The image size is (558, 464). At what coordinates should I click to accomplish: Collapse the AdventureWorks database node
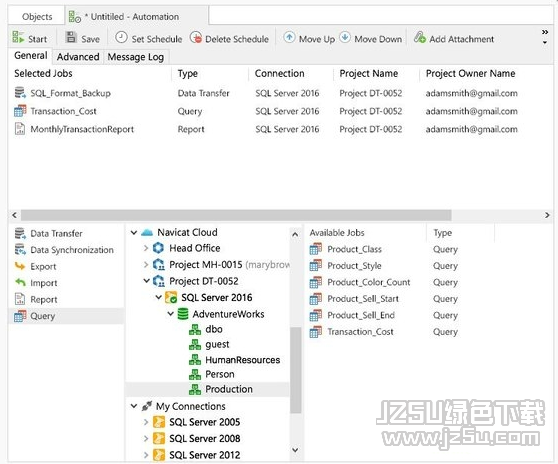(171, 314)
